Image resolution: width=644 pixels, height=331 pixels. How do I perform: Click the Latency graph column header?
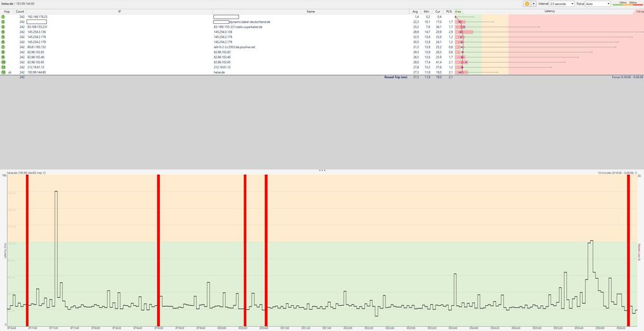[x=549, y=12]
